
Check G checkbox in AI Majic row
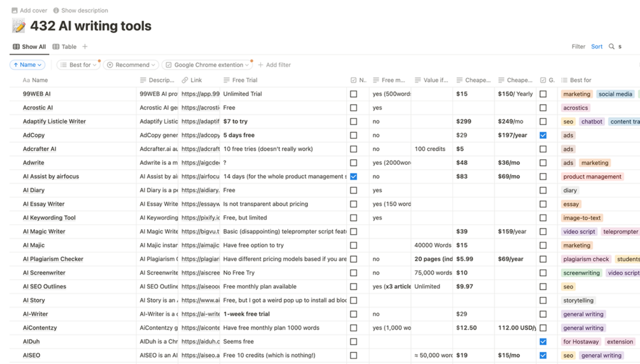(543, 245)
